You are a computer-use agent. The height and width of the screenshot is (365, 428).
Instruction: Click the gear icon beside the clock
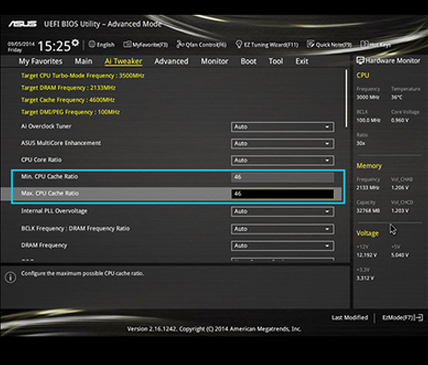76,42
